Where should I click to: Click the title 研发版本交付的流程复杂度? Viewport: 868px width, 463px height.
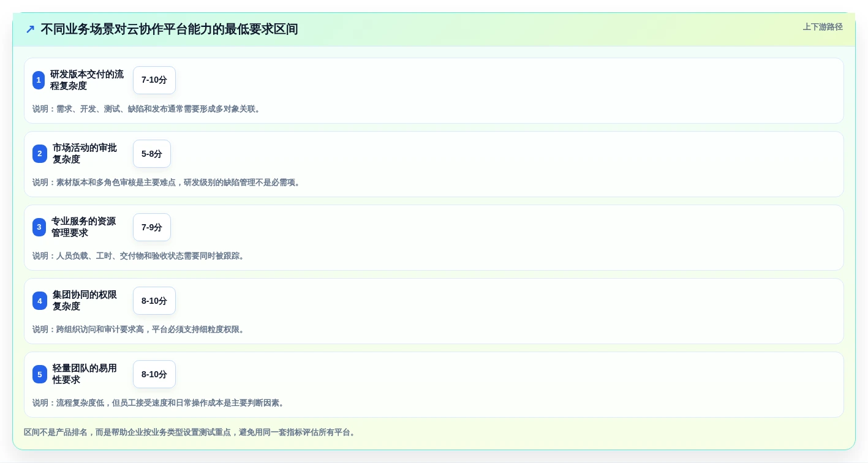[x=87, y=80]
